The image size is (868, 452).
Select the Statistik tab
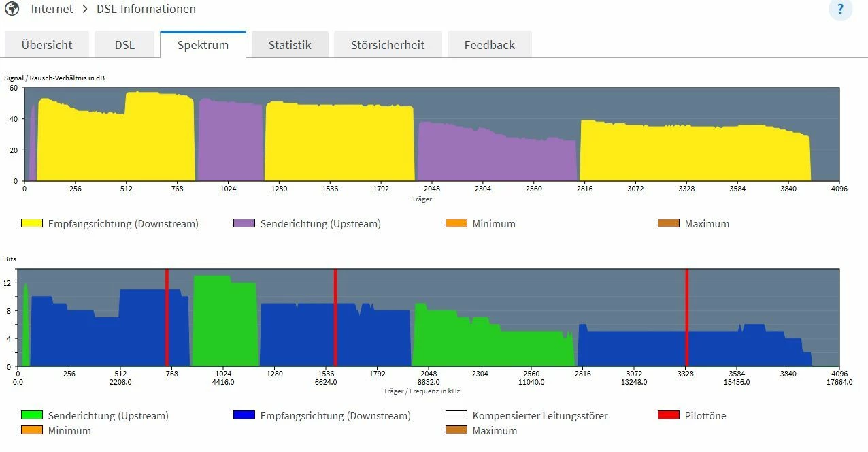coord(290,45)
